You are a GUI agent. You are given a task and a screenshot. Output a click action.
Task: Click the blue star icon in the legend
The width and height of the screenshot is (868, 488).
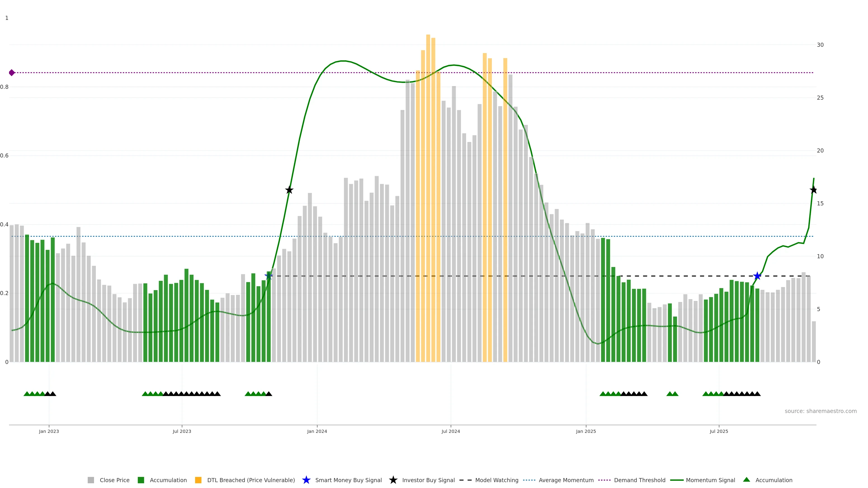point(306,480)
